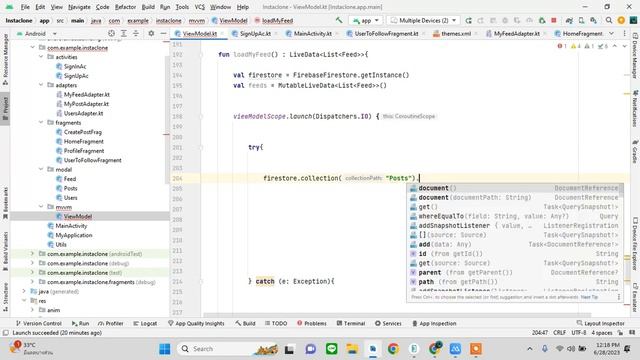
Task: Open Project panel settings gear
Action: [x=151, y=33]
